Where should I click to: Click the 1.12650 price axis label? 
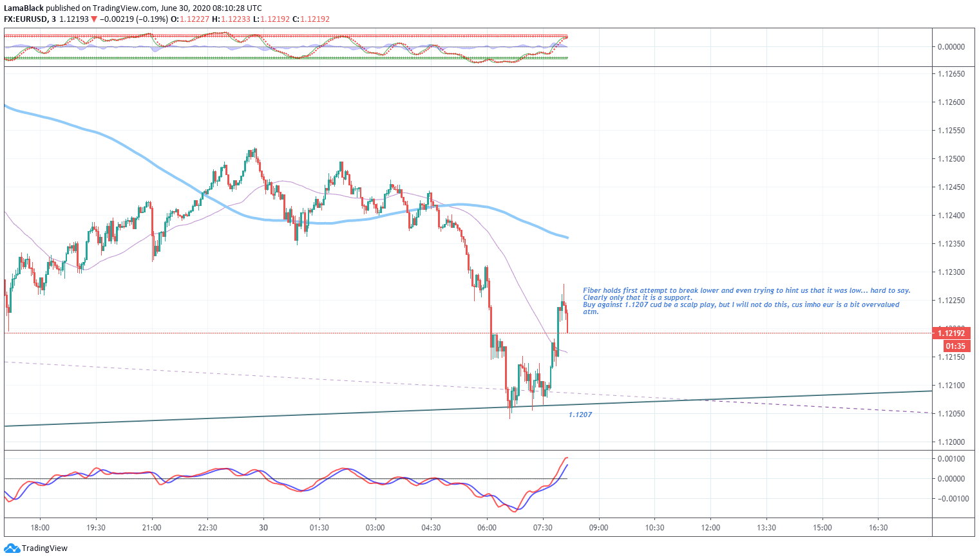(951, 74)
